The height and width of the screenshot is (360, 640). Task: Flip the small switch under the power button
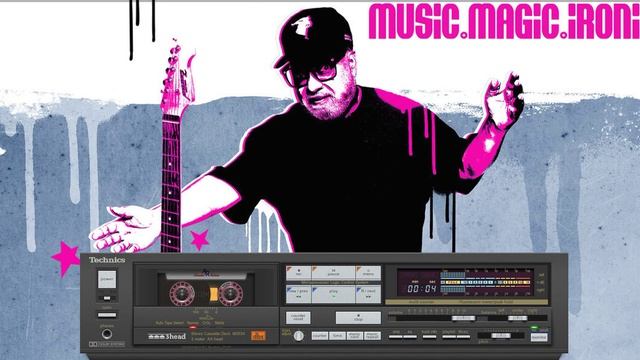pyautogui.click(x=107, y=298)
